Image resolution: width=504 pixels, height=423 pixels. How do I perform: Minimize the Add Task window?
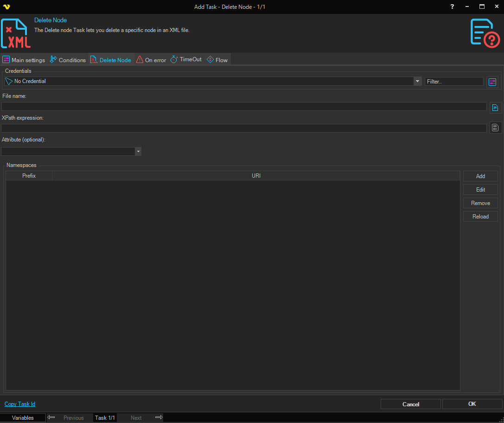[467, 7]
